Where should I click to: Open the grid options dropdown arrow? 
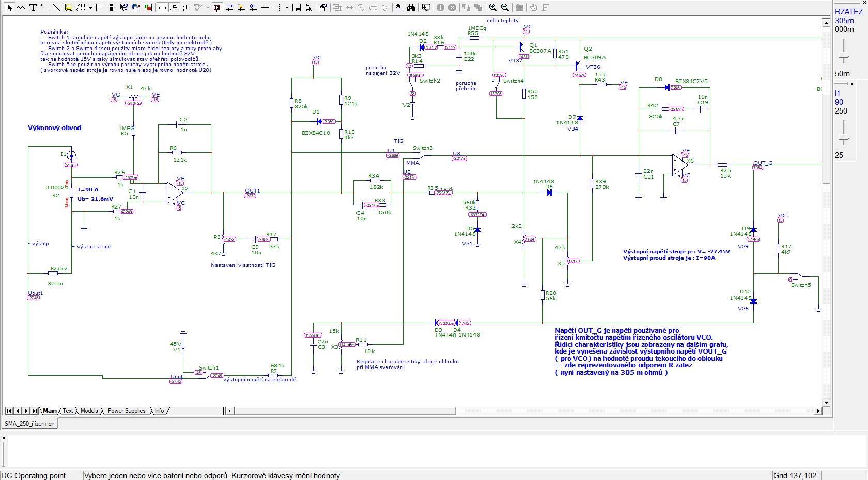coord(287,8)
